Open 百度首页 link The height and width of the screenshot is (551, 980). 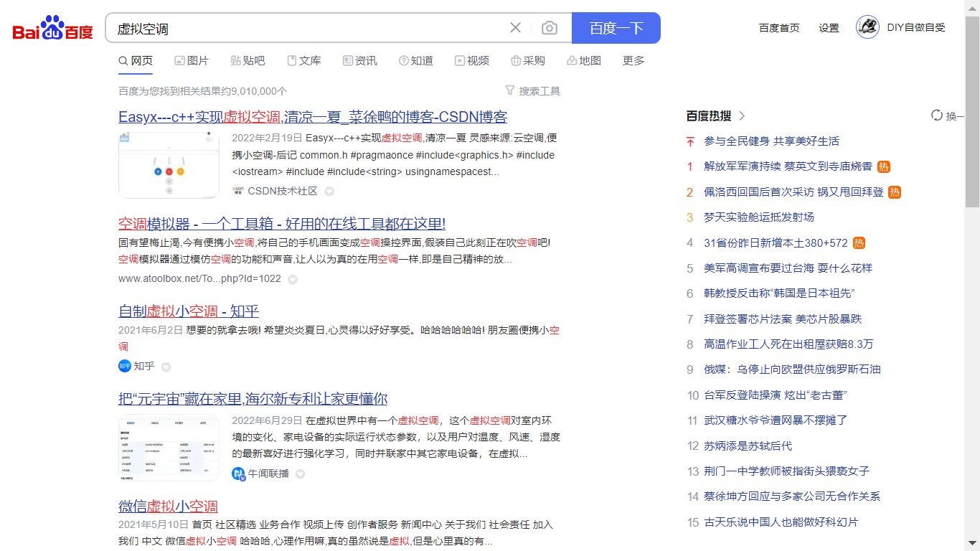pyautogui.click(x=779, y=28)
